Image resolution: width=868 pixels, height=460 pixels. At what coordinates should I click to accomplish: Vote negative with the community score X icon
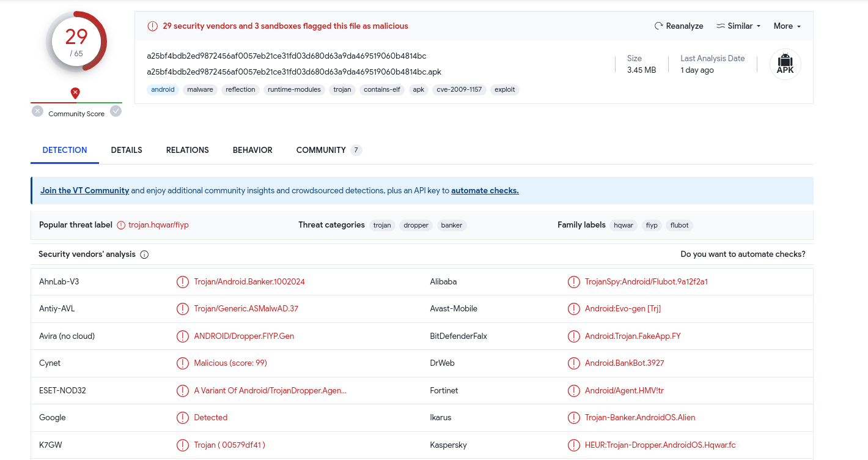[37, 111]
